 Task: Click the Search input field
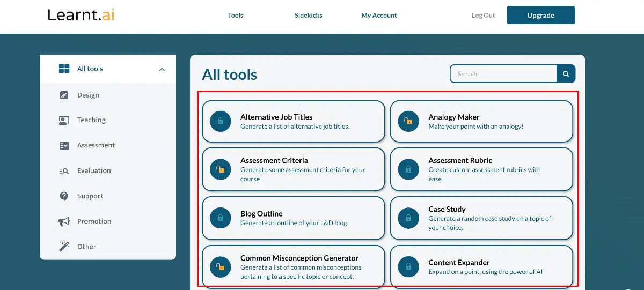pyautogui.click(x=503, y=74)
